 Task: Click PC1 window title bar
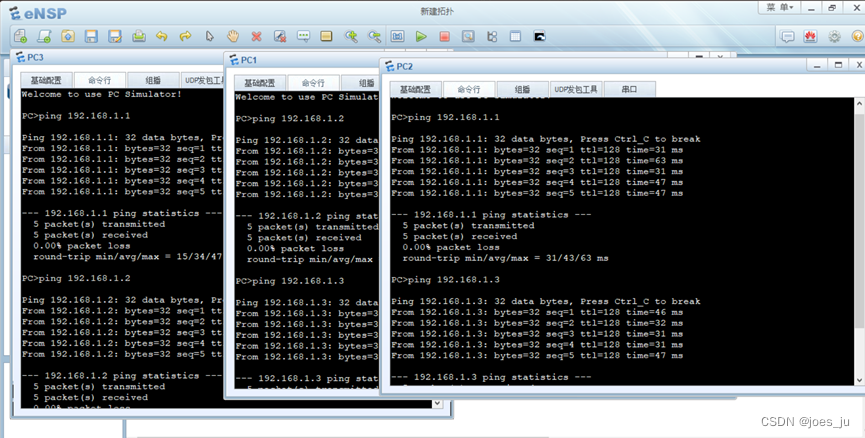tap(302, 60)
